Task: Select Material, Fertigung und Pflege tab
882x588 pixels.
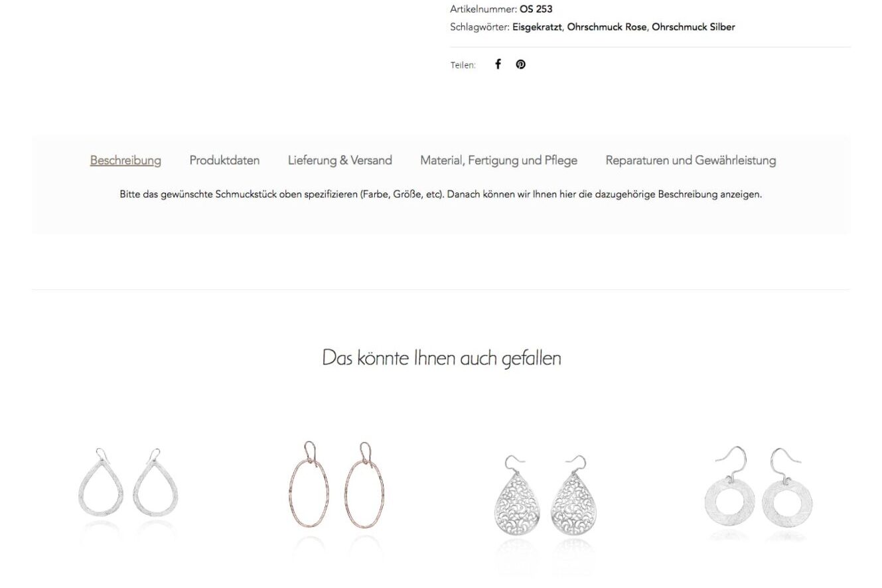Action: 499,161
